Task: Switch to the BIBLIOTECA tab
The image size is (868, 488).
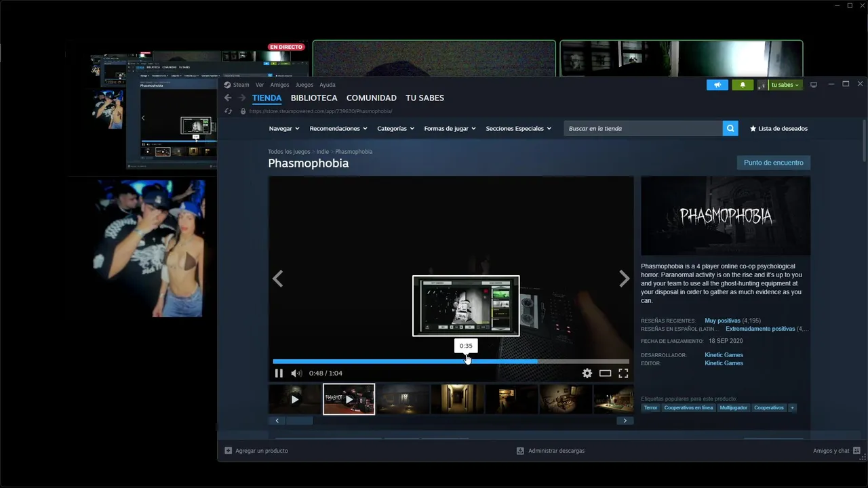Action: point(314,98)
